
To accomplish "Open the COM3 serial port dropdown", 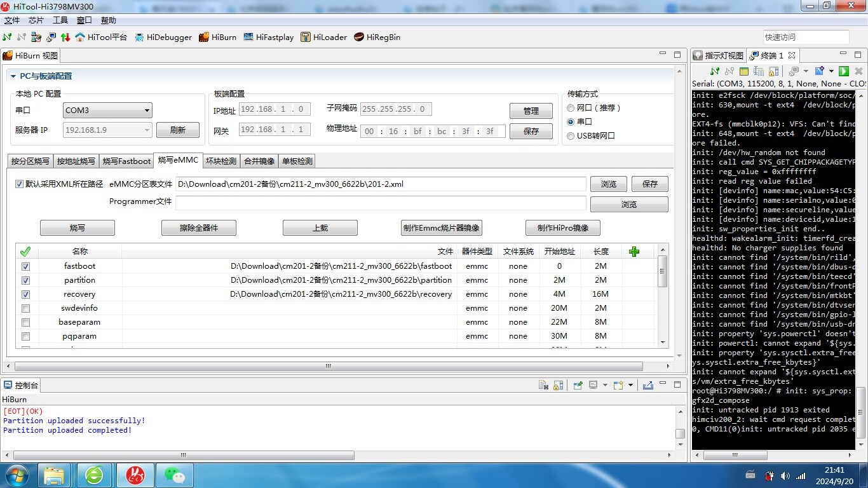I will 107,111.
